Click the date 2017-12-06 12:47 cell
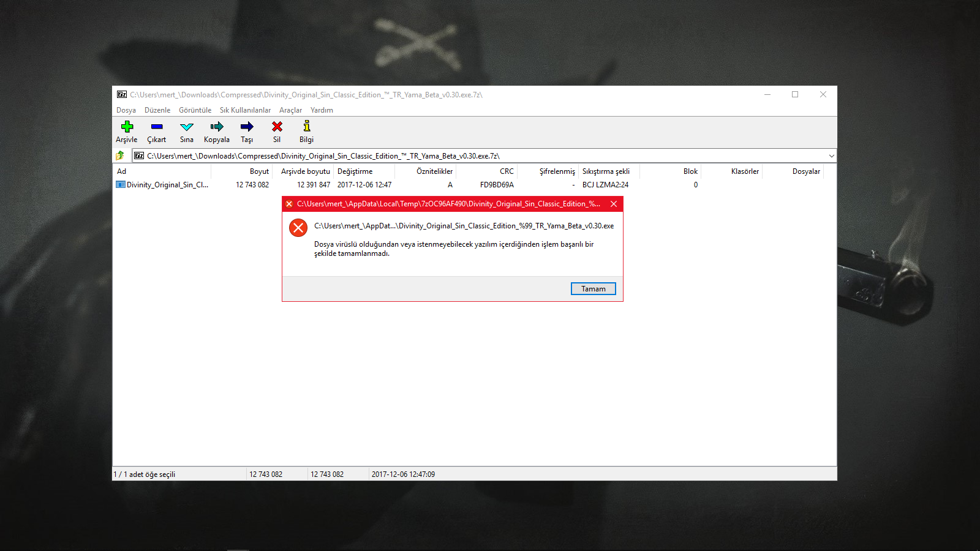 [x=364, y=185]
